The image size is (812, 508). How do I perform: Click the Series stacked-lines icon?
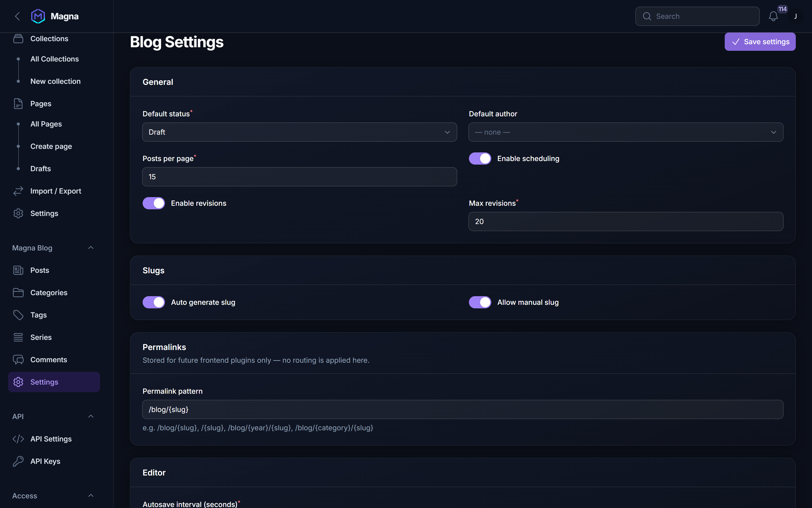(x=18, y=337)
